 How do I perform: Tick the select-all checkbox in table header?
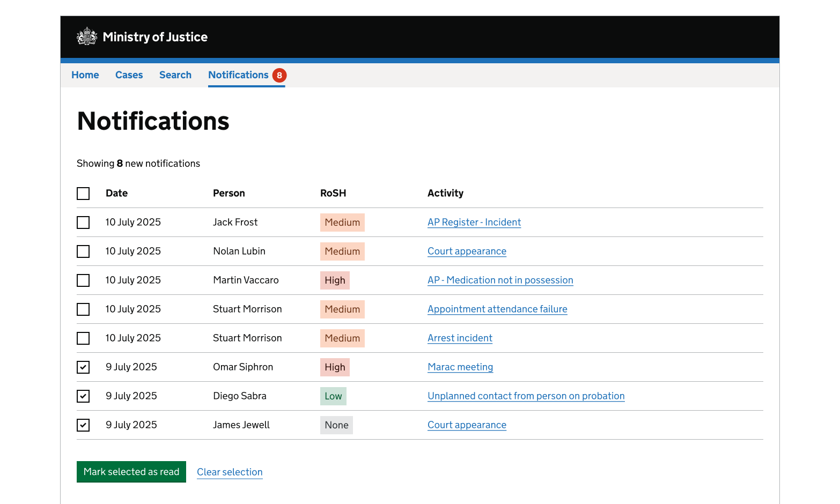[x=83, y=194]
